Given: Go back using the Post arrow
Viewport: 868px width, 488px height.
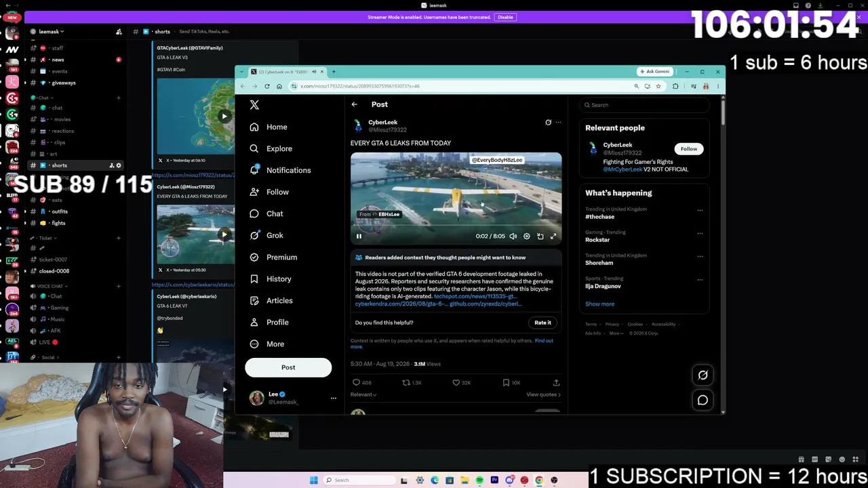Looking at the screenshot, I should pyautogui.click(x=354, y=104).
